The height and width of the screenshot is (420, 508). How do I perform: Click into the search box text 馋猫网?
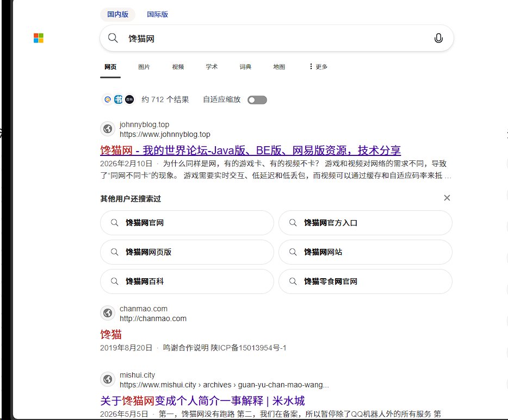141,39
